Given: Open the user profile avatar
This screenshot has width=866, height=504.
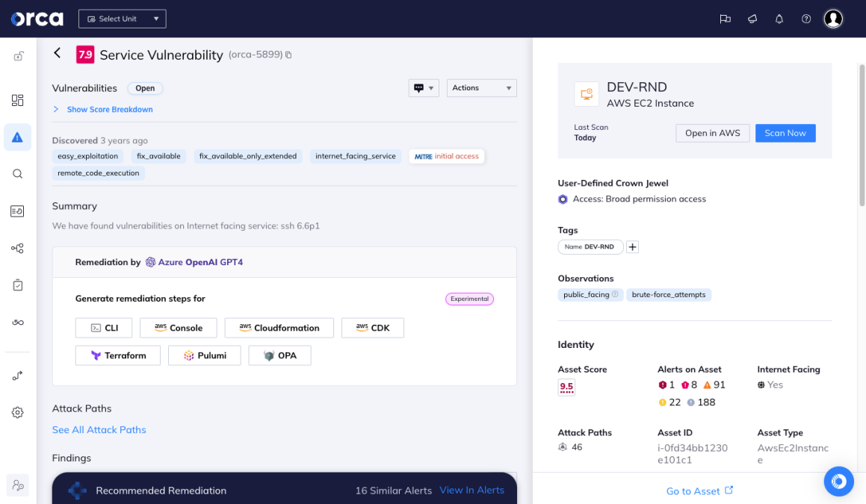Looking at the screenshot, I should tap(833, 19).
